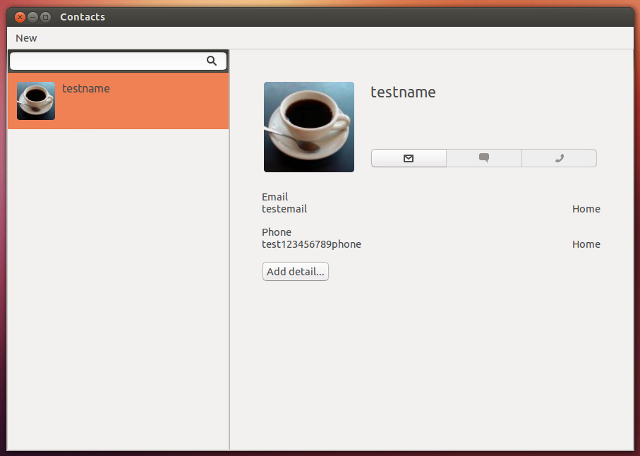Click the Home type label for phone
Image resolution: width=640 pixels, height=456 pixels.
[x=586, y=244]
